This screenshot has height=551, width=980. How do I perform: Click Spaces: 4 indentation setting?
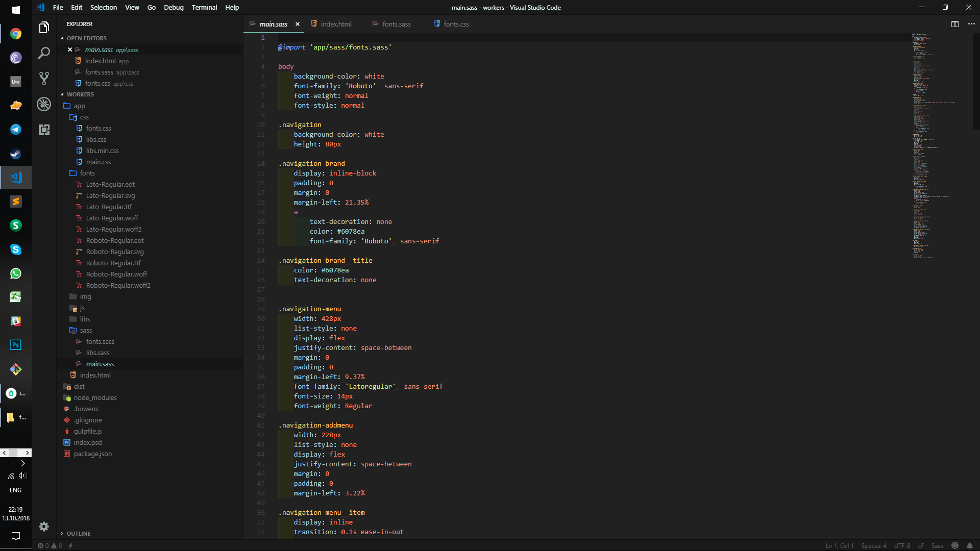[874, 545]
